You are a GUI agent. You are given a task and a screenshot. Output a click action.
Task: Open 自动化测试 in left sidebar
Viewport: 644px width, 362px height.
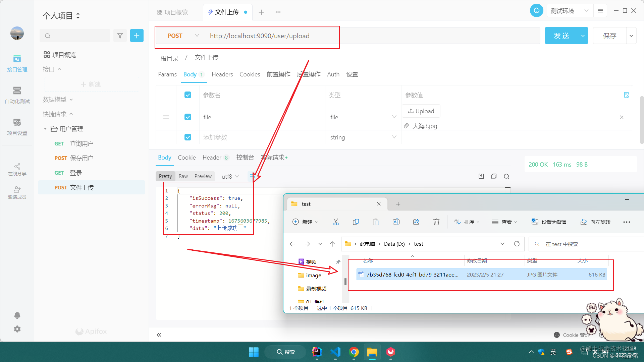[x=17, y=95]
